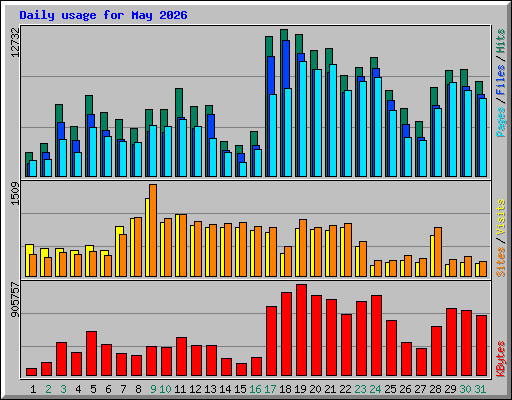Click the day 11 axis label
Image resolution: width=512 pixels, height=400 pixels.
[x=180, y=389]
